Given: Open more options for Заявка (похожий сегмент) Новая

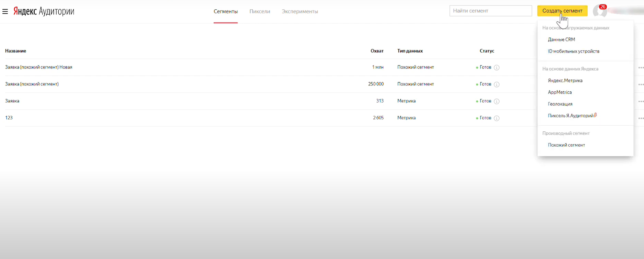Looking at the screenshot, I should point(641,68).
